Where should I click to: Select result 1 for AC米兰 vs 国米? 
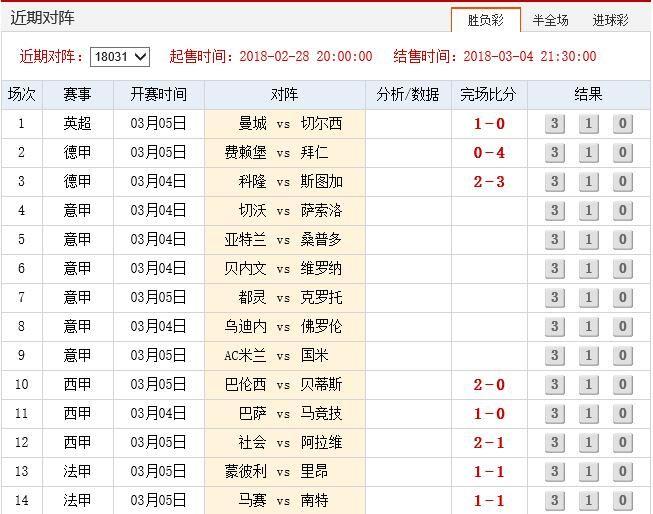pyautogui.click(x=588, y=356)
